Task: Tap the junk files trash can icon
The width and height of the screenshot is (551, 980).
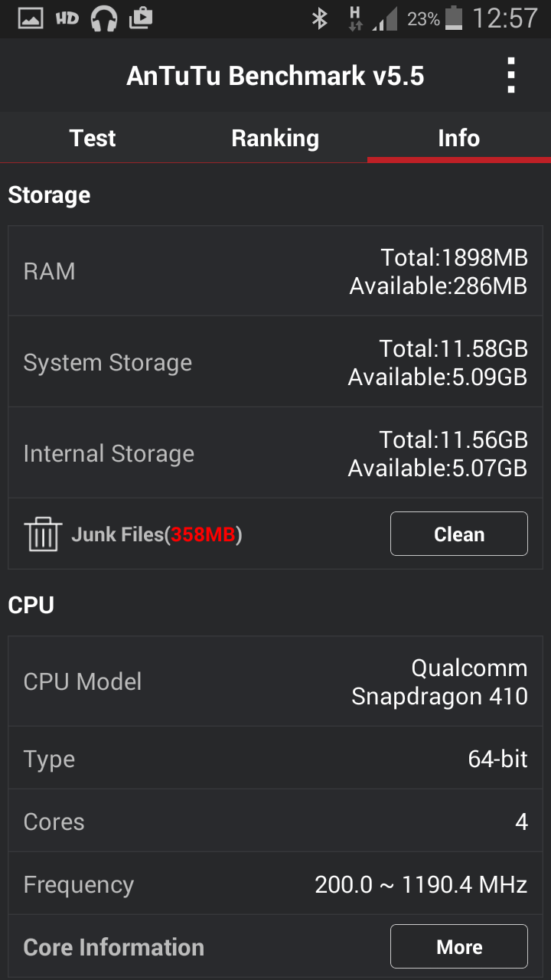Action: point(43,534)
